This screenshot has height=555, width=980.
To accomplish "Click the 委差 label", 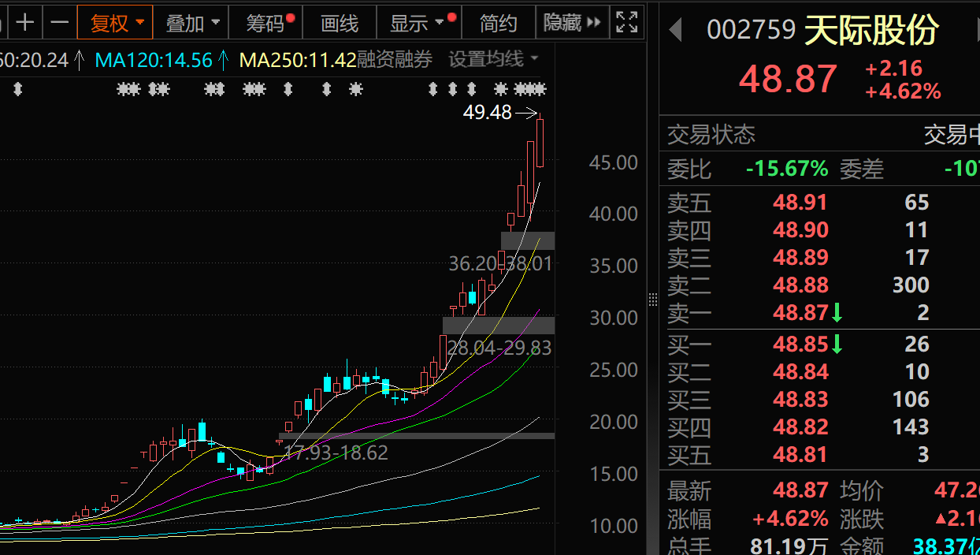I will (862, 169).
